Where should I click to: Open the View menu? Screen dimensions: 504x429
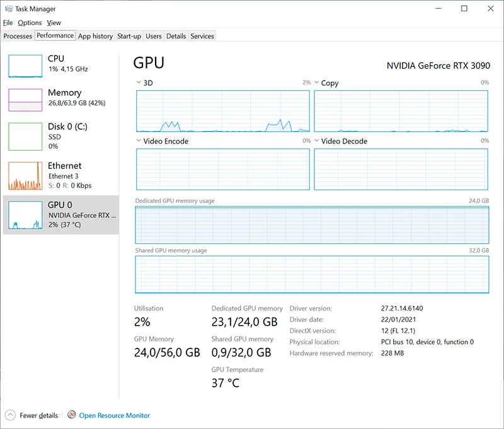(x=54, y=23)
